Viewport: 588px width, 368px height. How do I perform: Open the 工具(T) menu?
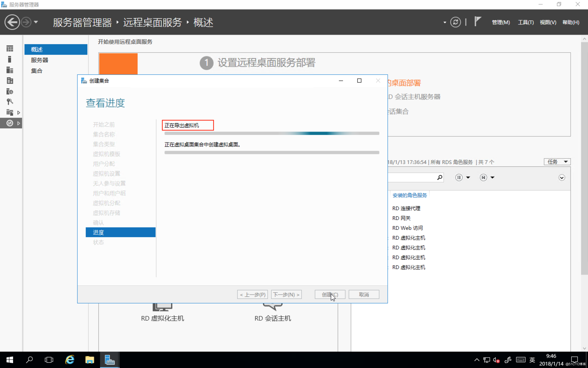(526, 22)
